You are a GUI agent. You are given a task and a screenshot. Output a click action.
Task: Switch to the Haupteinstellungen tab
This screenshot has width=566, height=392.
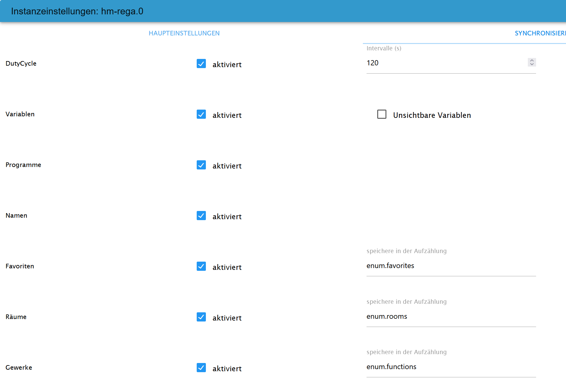[184, 33]
